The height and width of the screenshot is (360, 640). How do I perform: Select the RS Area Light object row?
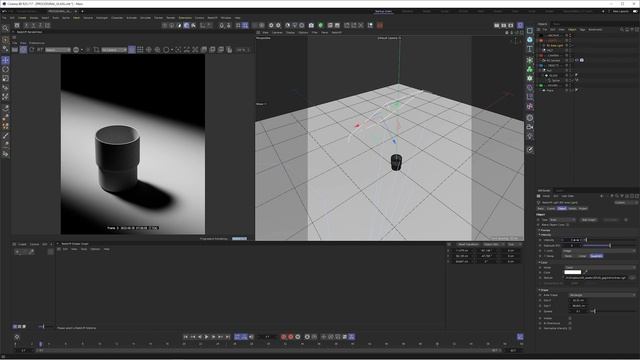pos(554,45)
